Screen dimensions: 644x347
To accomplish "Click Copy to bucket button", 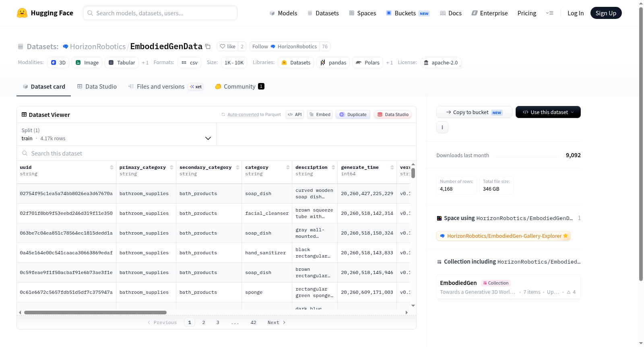I will tap(474, 112).
